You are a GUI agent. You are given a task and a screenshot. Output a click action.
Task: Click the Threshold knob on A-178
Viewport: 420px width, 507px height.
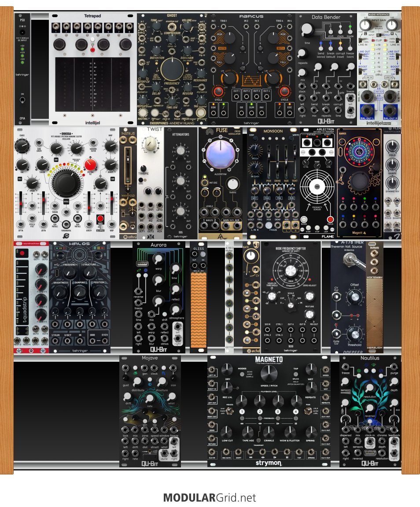click(354, 334)
